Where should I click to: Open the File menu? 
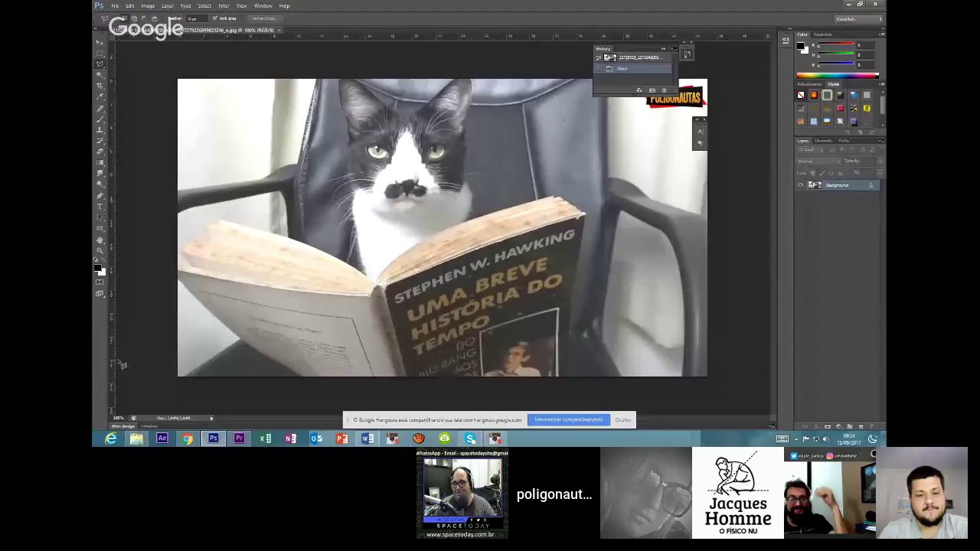click(x=115, y=5)
